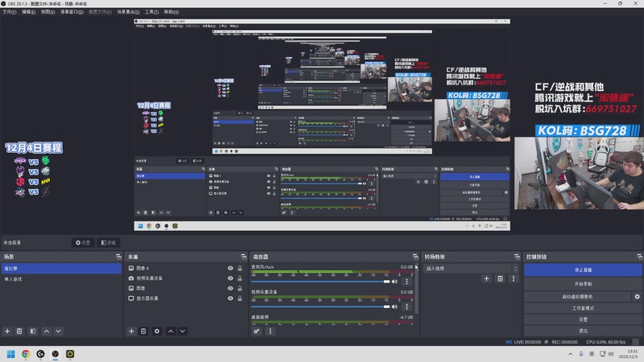Click the 启动虚拟摄像机 button

[577, 296]
